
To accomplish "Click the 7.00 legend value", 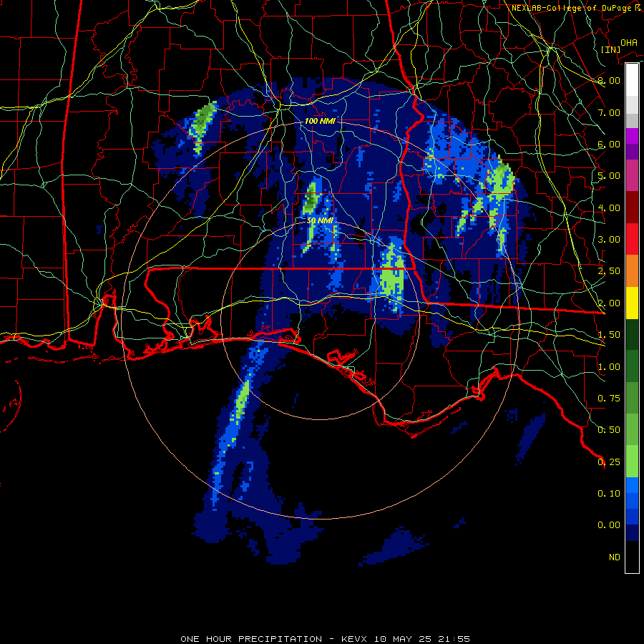I will 609,112.
